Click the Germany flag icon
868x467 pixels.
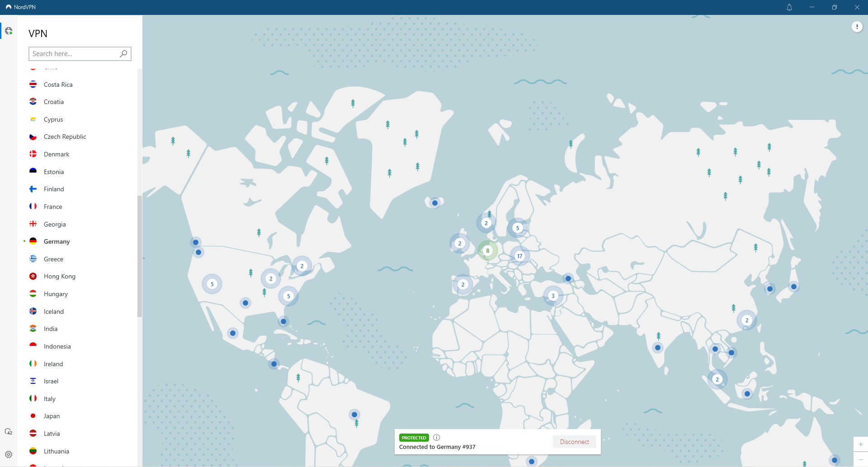[x=33, y=241]
